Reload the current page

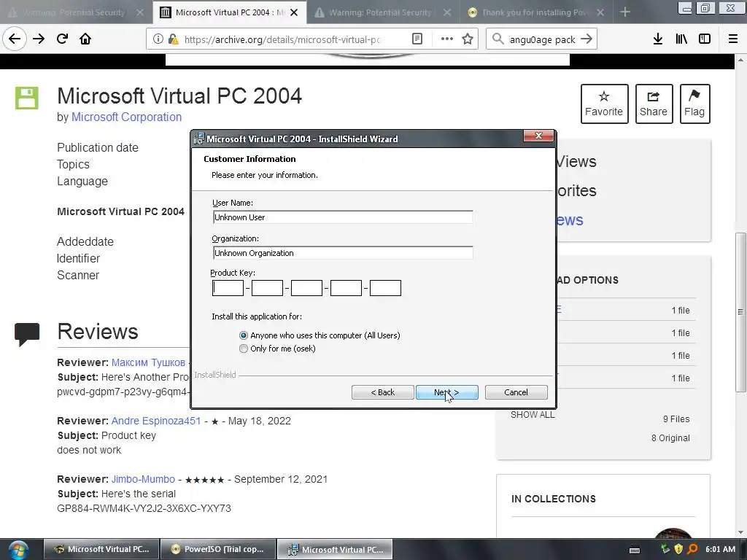click(62, 39)
